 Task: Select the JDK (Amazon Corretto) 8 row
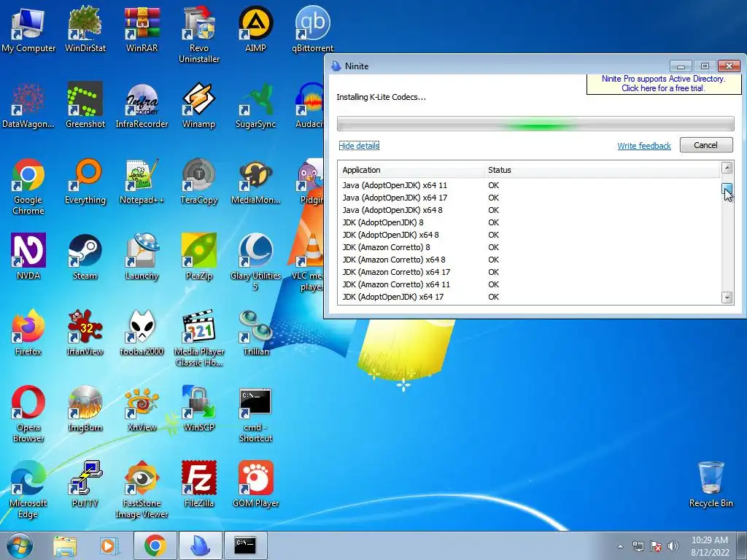point(529,247)
